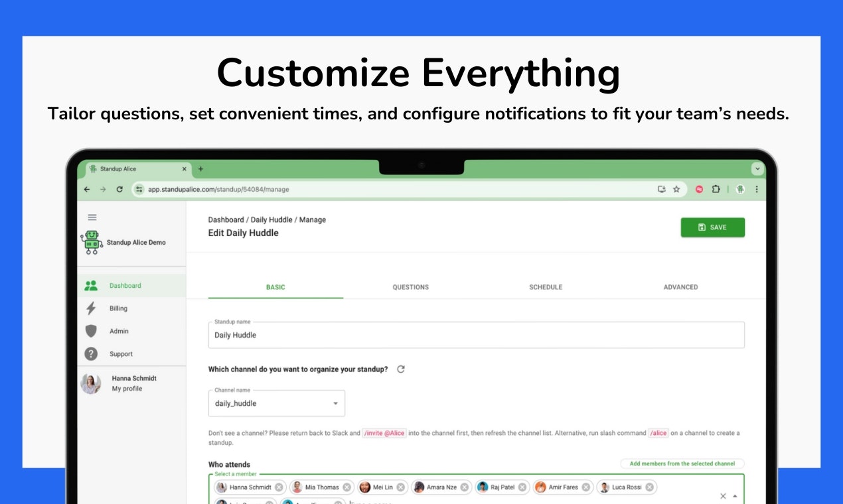Select the Standup Alice browser tab

click(139, 169)
